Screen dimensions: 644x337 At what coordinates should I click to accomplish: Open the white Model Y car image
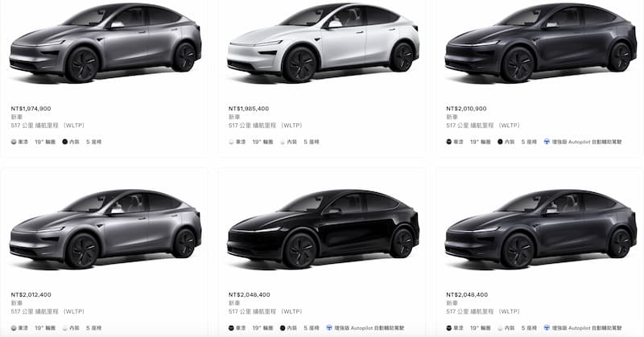(x=324, y=43)
